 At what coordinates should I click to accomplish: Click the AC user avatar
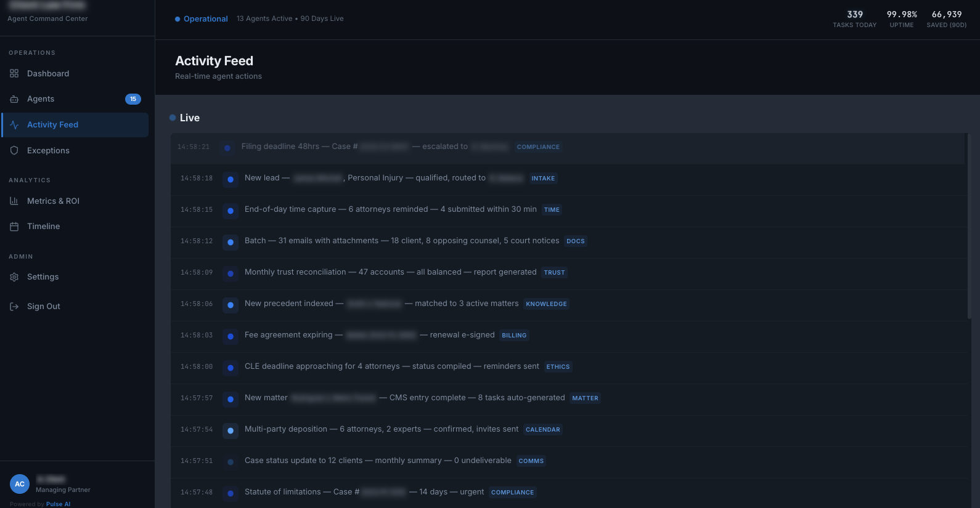(20, 484)
